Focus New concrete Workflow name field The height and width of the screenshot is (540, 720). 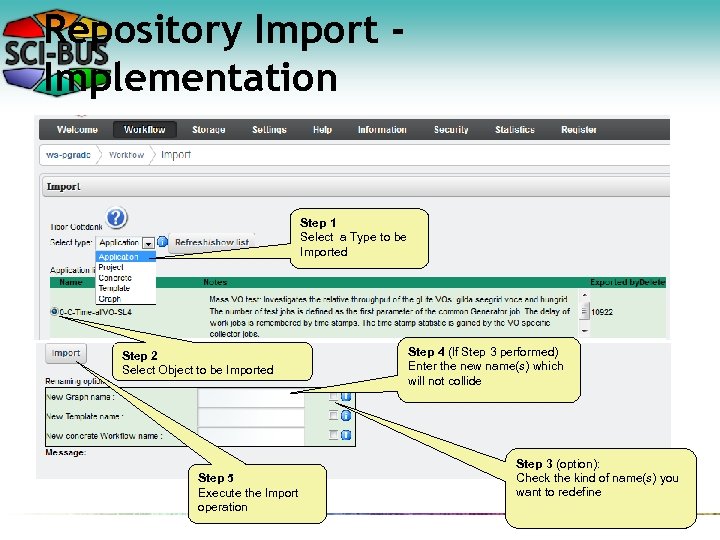coord(251,435)
